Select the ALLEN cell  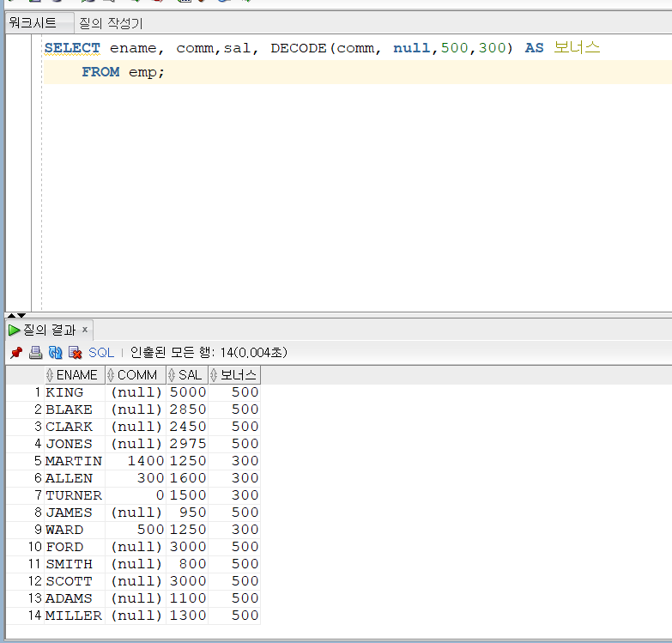click(x=75, y=478)
